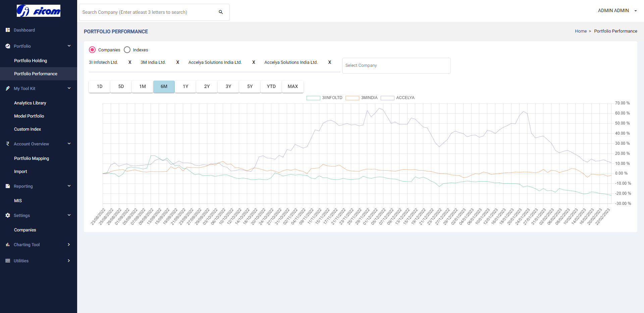Click the Reporting document icon
The width and height of the screenshot is (644, 313).
[8, 186]
